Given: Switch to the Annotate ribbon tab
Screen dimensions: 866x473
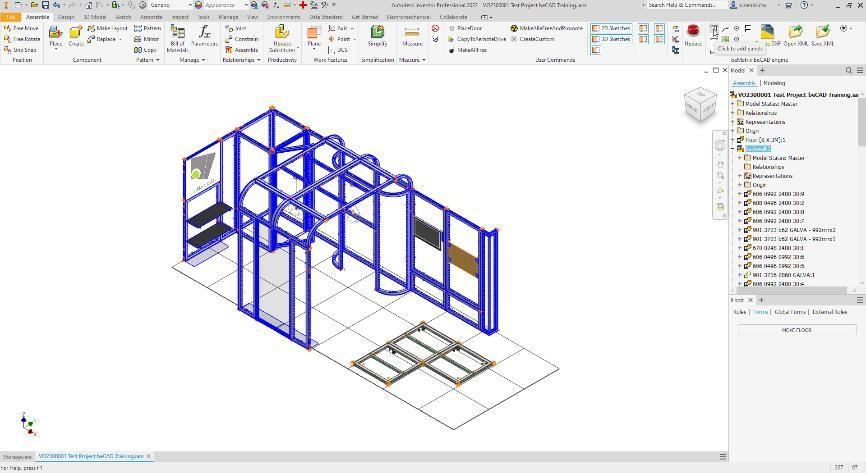Looking at the screenshot, I should tap(151, 17).
